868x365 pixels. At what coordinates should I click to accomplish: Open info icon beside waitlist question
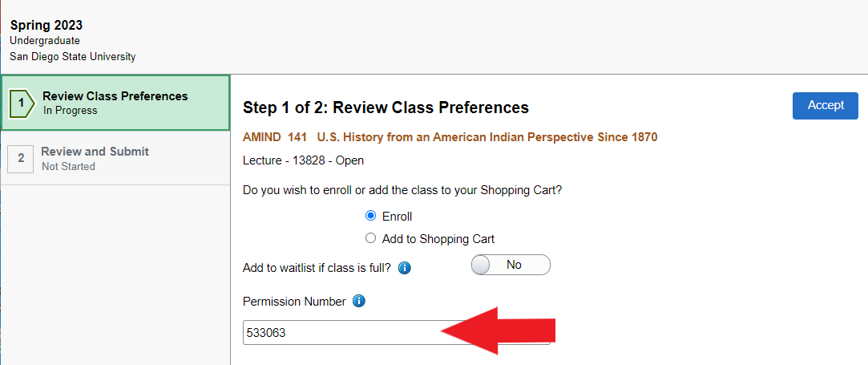click(405, 268)
